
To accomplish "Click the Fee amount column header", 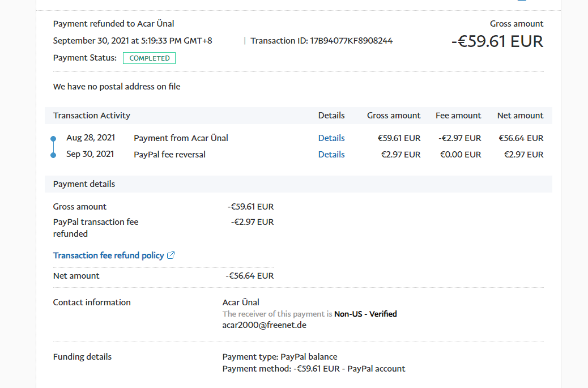I will tap(458, 116).
